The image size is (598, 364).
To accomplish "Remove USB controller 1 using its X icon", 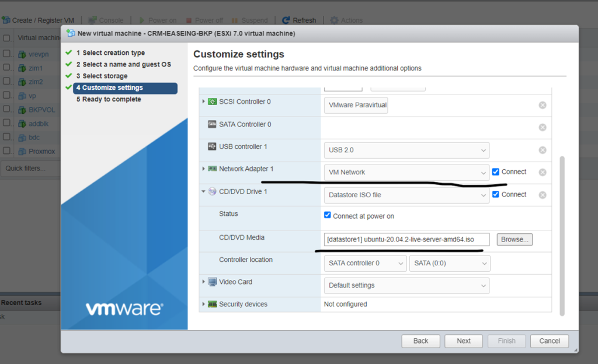I will [x=543, y=150].
